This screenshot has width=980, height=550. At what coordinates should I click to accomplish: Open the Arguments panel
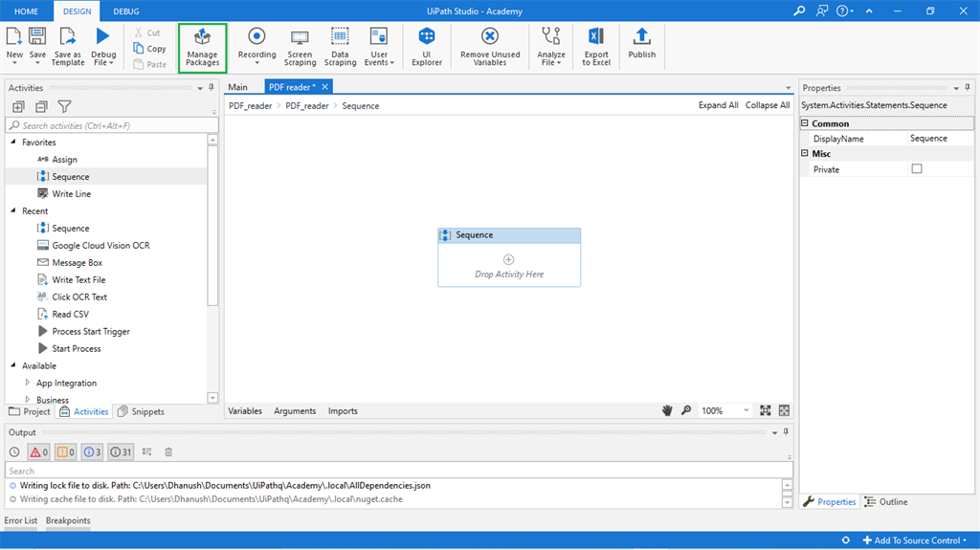tap(295, 410)
